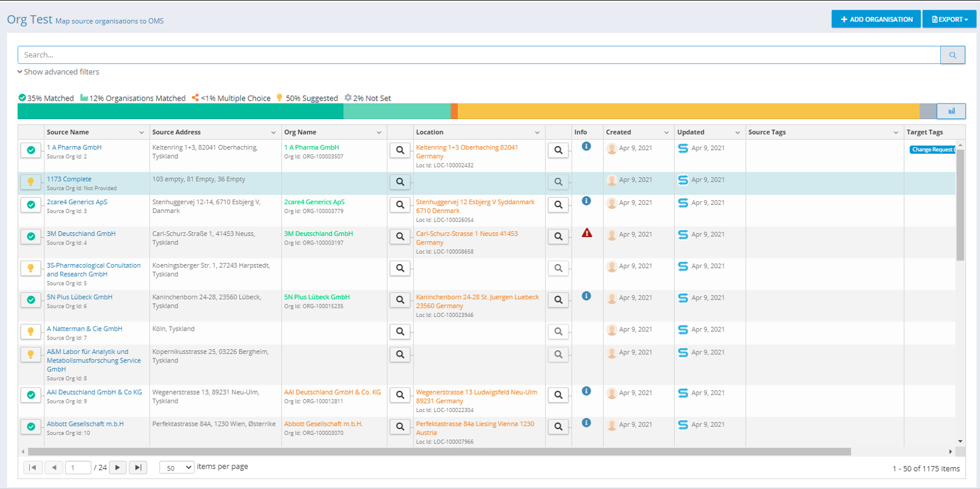
Task: Click the search magnifier button beside search field
Action: pyautogui.click(x=952, y=55)
